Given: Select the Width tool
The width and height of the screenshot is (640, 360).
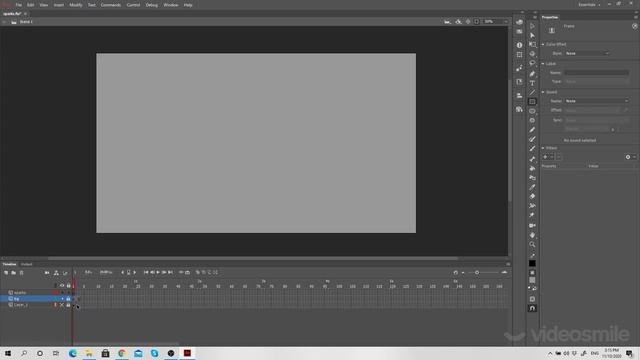Looking at the screenshot, I should (x=532, y=206).
